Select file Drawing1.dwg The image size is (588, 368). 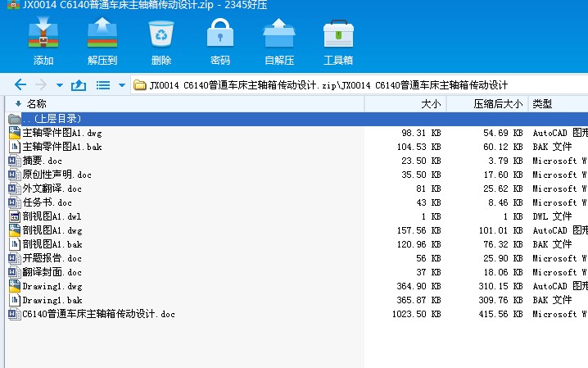(52, 286)
